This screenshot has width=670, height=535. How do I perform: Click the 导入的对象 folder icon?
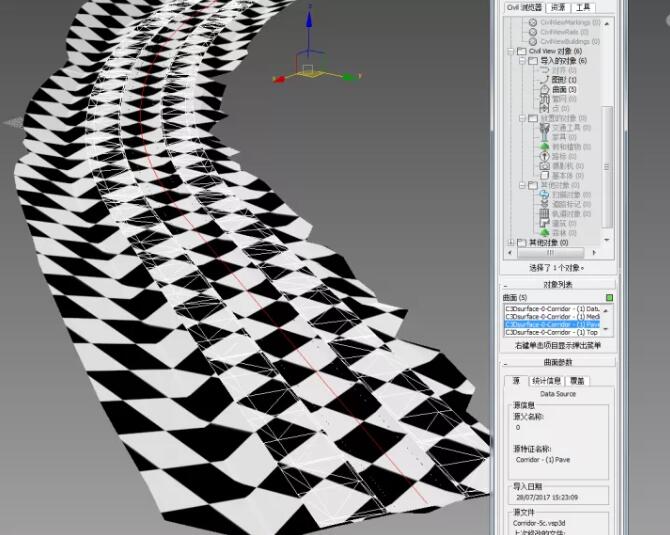tap(533, 61)
